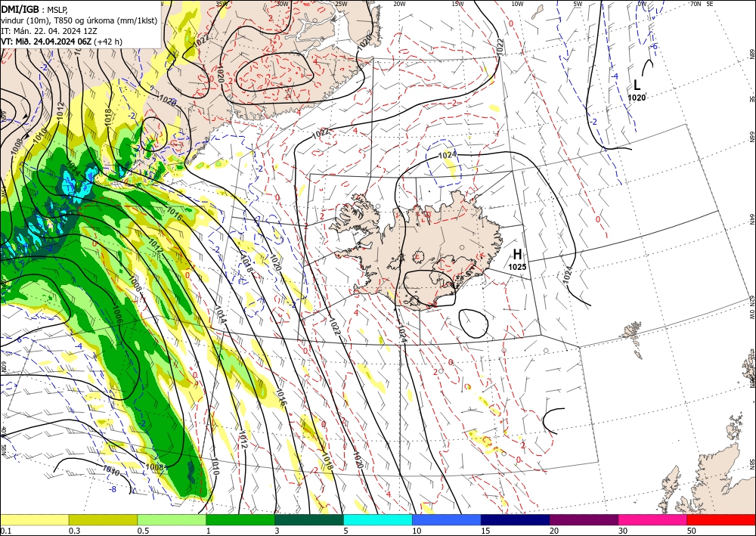Pick the blue 10–15 mm legend swatch
756x536 pixels.
[447, 519]
